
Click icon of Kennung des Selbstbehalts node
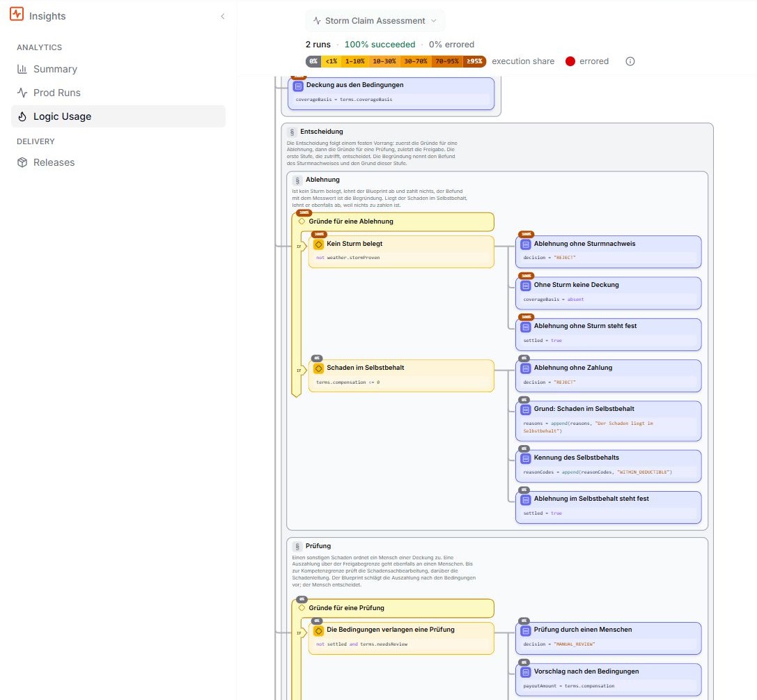[x=526, y=458]
